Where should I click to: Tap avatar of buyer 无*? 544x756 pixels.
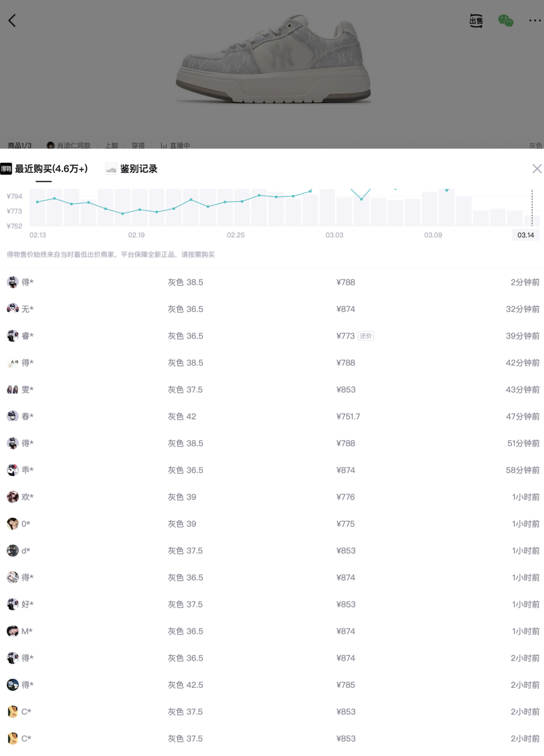[x=13, y=309]
